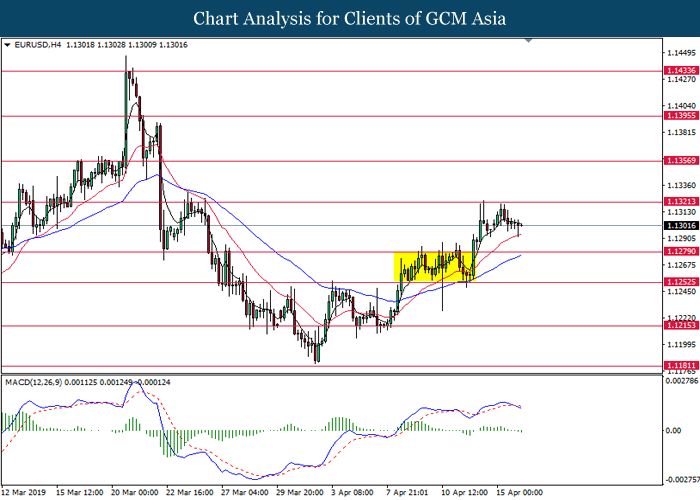Click the 1.12790 support price tag
700x500 pixels.
[679, 252]
